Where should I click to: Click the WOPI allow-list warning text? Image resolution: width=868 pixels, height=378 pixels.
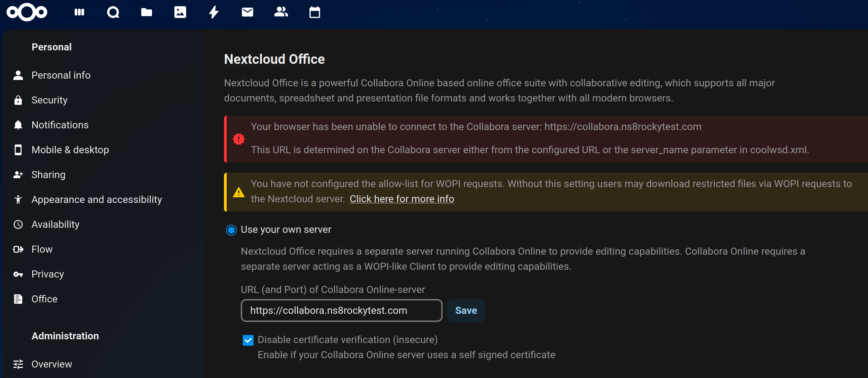[x=551, y=191]
